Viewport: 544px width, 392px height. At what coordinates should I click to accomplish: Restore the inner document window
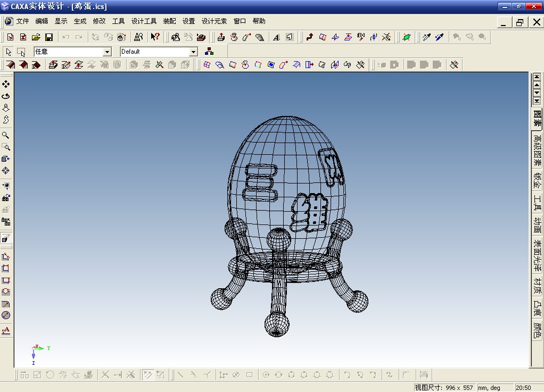point(520,22)
